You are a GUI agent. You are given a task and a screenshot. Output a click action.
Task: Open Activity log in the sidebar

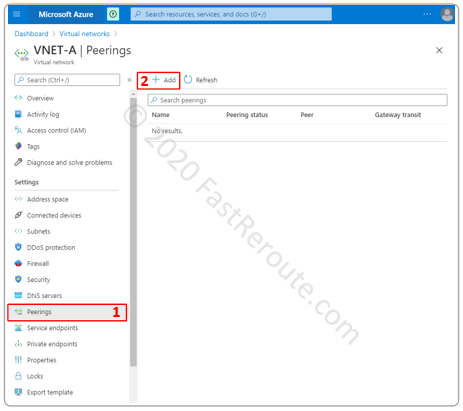click(x=43, y=114)
